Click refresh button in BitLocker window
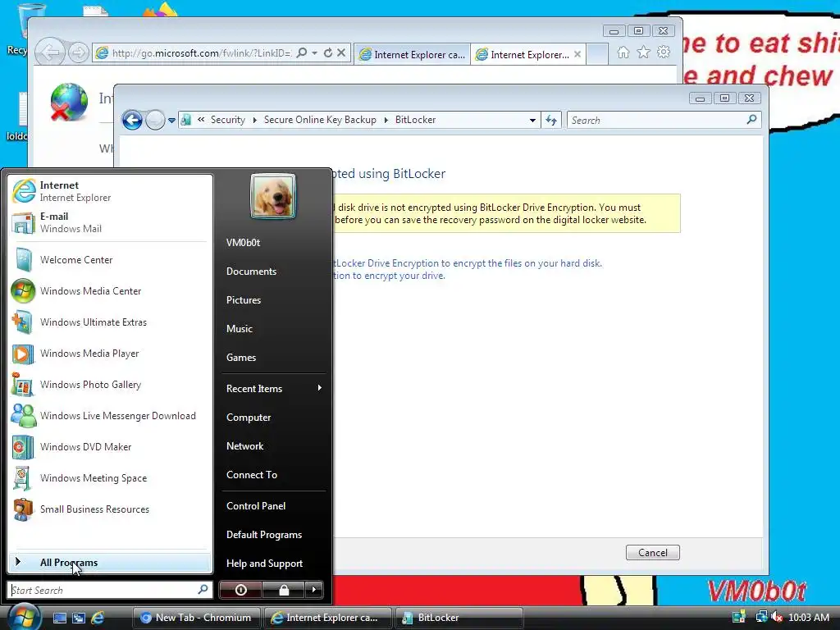Image resolution: width=840 pixels, height=630 pixels. [551, 121]
